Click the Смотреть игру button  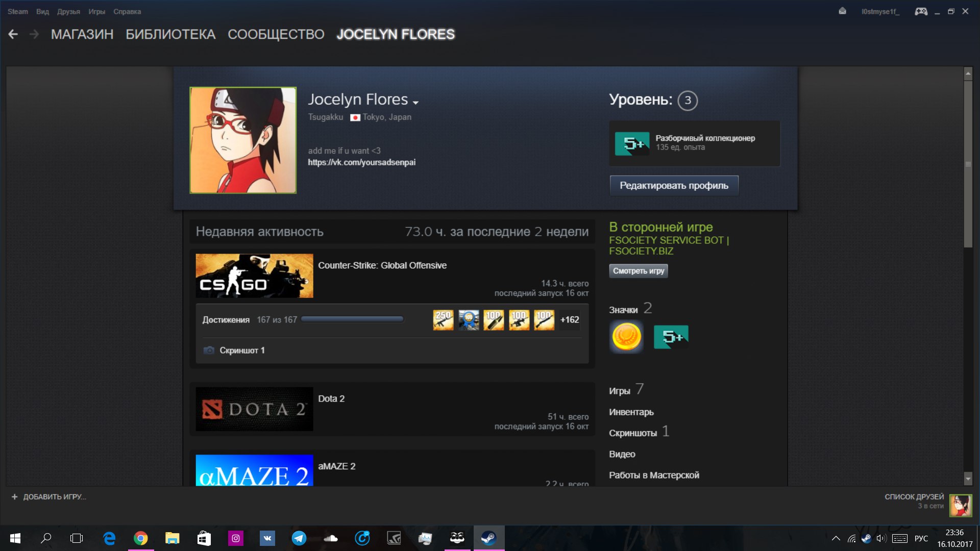click(x=639, y=271)
